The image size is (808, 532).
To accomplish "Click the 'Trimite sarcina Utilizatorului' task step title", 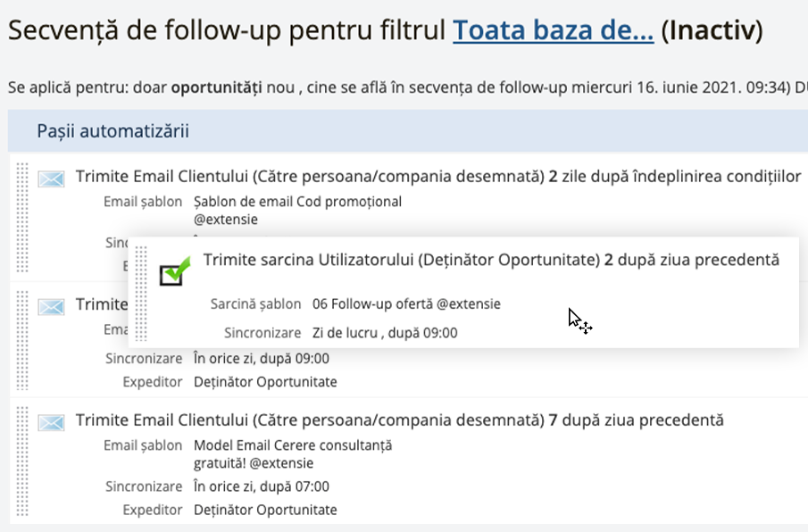I will coord(490,260).
